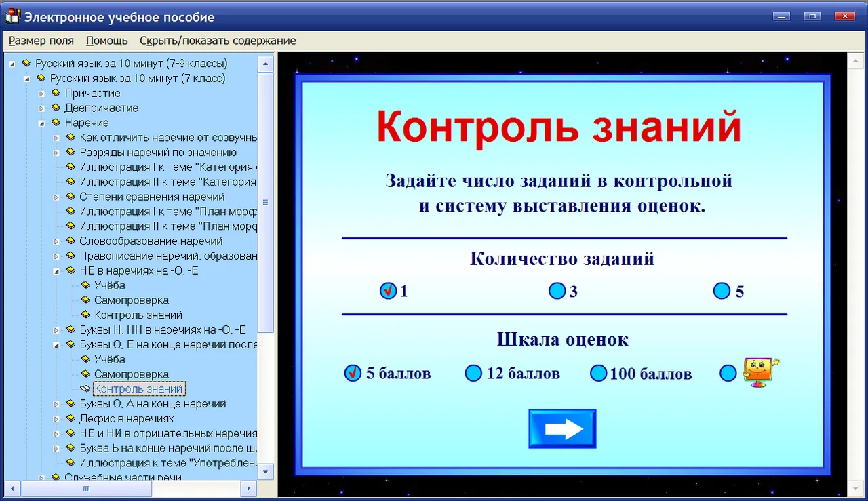This screenshot has height=501, width=868.
Task: Maximize the Электронное учебное пособие window
Action: pyautogui.click(x=812, y=16)
